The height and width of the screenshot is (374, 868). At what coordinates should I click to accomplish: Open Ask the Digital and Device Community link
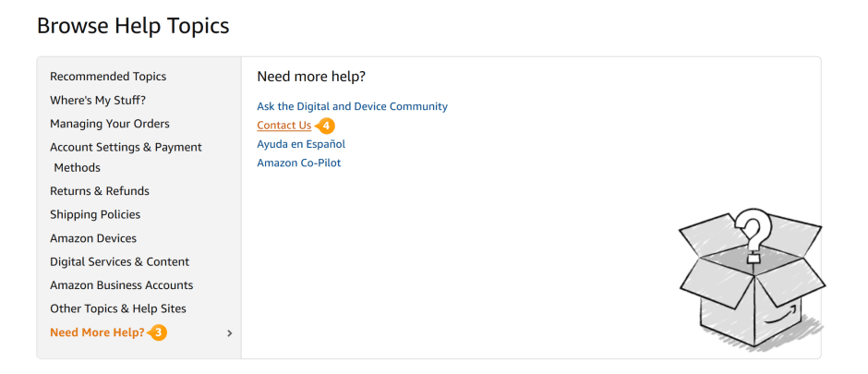[x=352, y=106]
